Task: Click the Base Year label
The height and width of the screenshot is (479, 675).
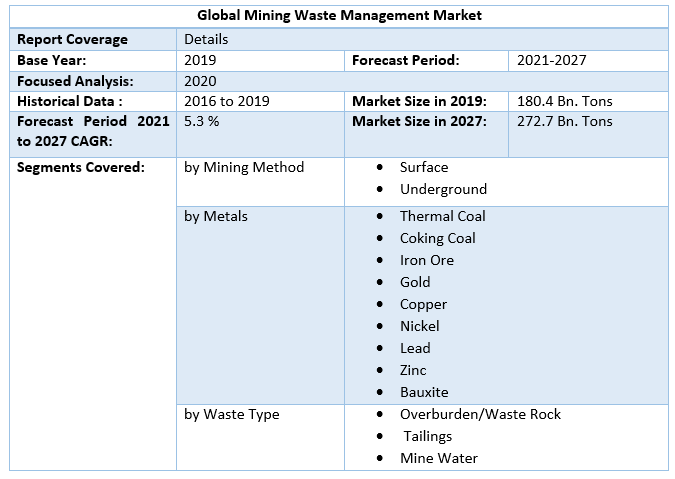Action: tap(52, 60)
